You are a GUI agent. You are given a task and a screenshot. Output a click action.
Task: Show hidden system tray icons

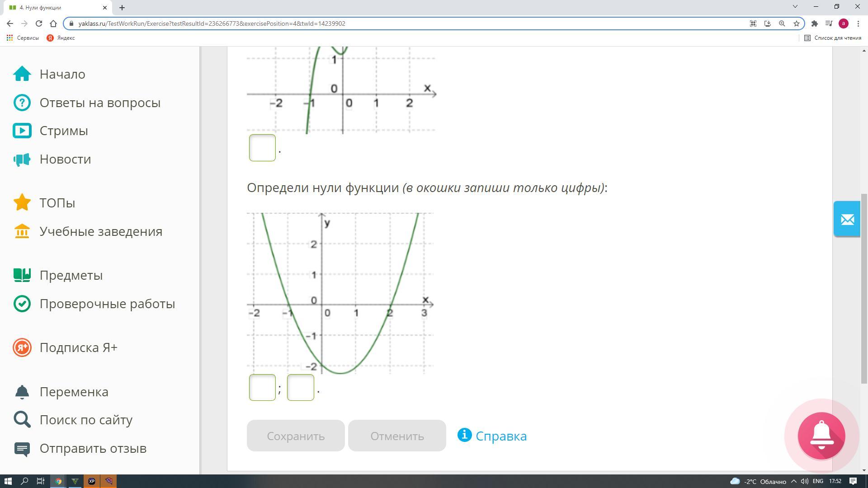[x=793, y=481]
